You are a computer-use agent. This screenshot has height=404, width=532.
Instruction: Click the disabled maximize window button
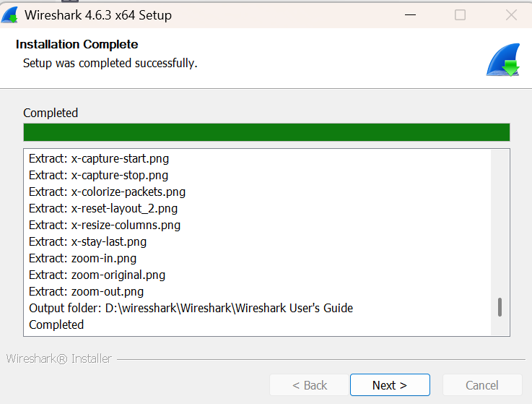(x=460, y=15)
